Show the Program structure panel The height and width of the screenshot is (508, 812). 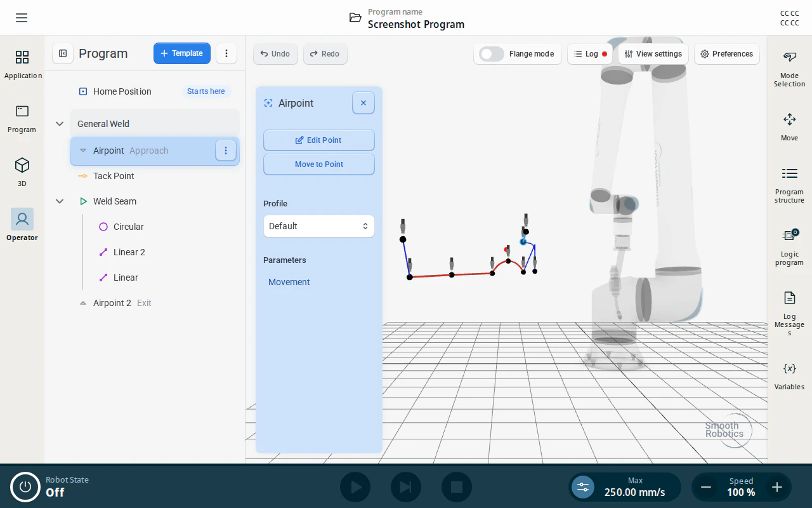point(789,185)
